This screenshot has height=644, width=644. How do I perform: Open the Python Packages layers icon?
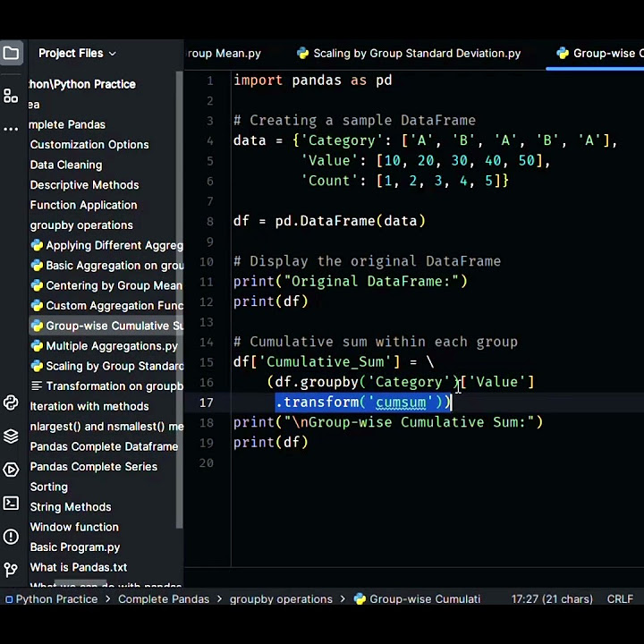[x=11, y=436]
